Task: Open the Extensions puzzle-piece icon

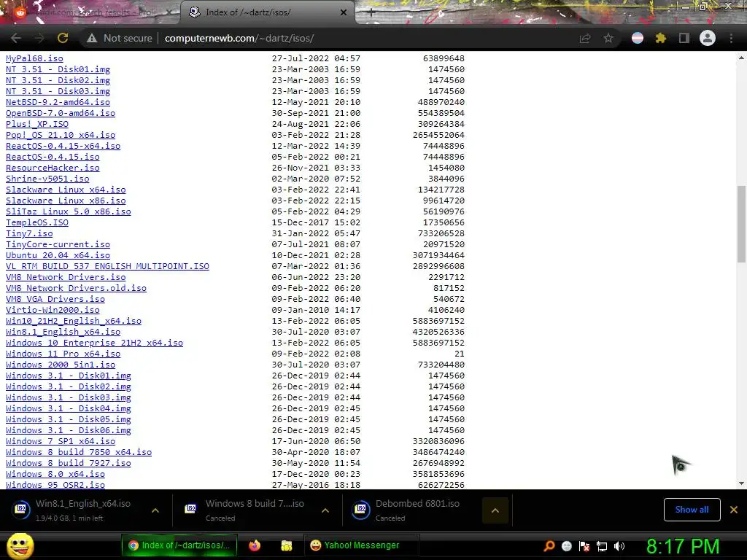Action: click(660, 38)
